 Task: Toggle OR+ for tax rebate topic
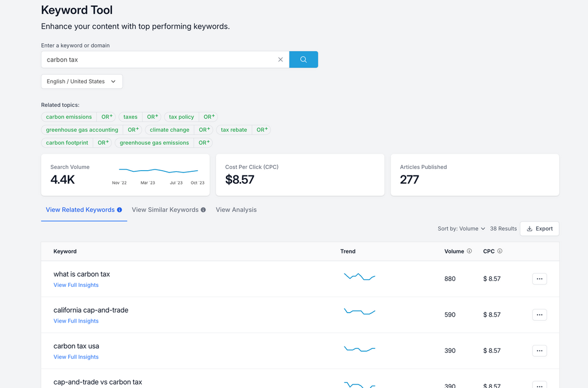pos(261,130)
